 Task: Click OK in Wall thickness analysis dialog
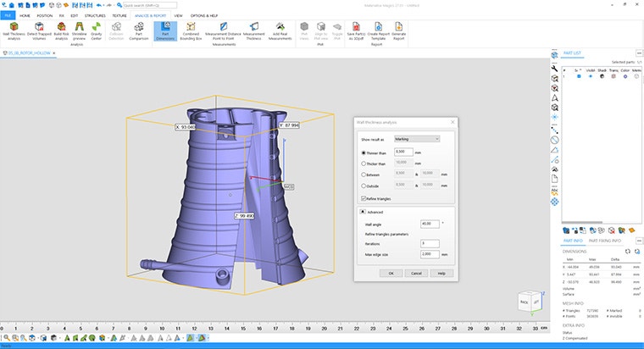click(x=391, y=273)
